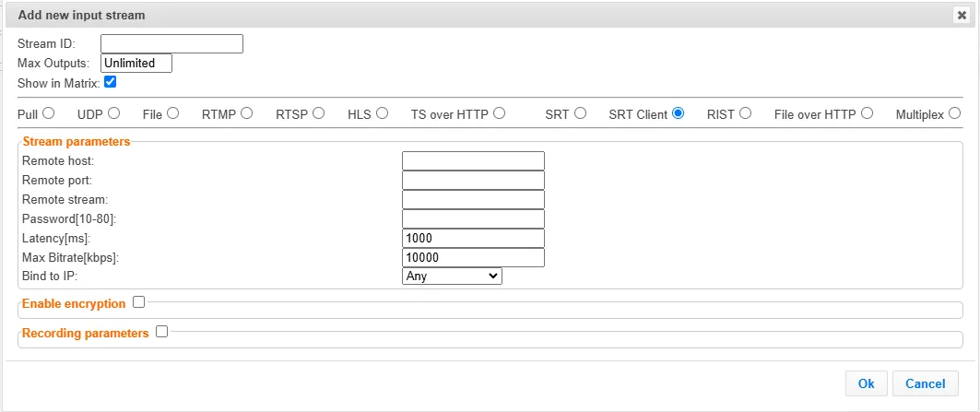Screen dimensions: 980x412
Task: Click the Enable encryption label
Action: 74,304
